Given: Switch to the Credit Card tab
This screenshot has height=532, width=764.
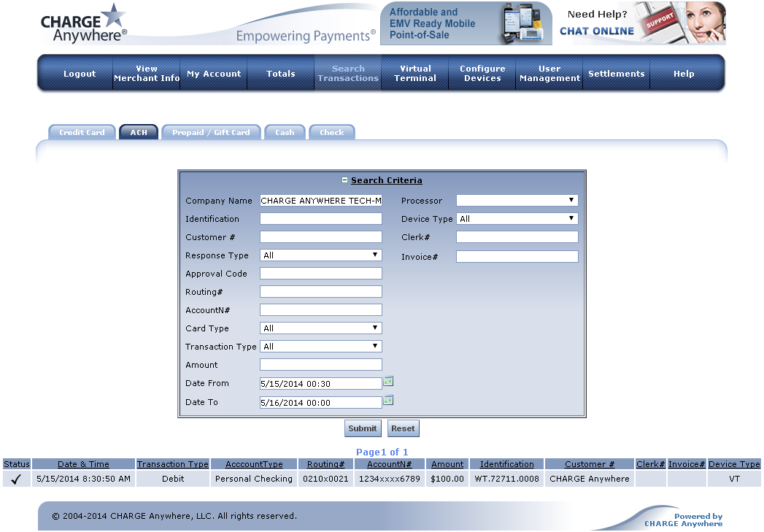Looking at the screenshot, I should (82, 133).
